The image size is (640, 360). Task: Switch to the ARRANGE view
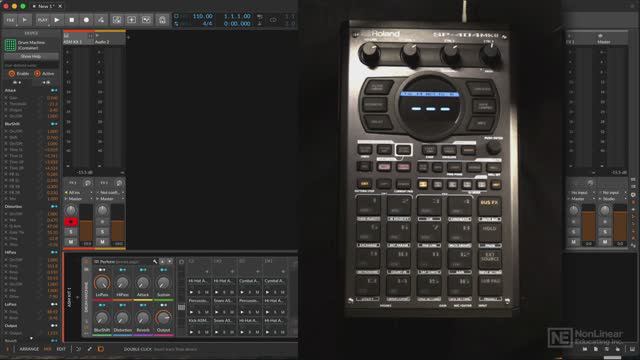[29, 349]
